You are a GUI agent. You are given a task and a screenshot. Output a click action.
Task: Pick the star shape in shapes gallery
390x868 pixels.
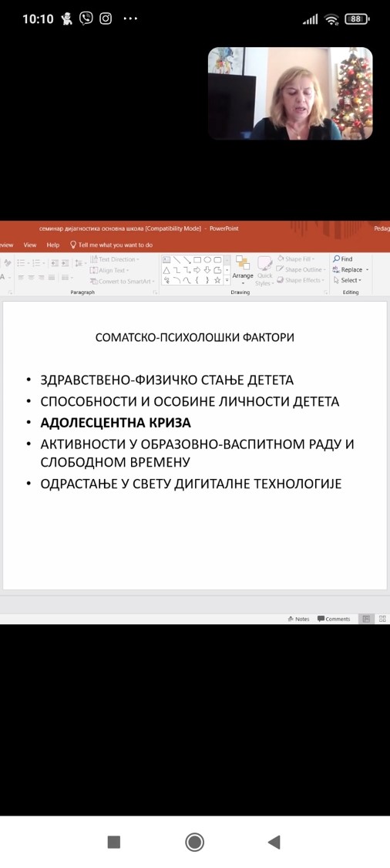click(x=217, y=280)
